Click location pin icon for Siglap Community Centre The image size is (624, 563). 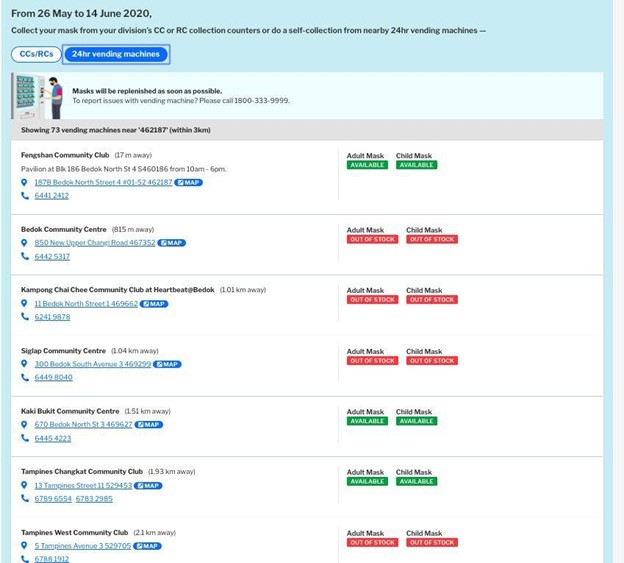pos(24,364)
